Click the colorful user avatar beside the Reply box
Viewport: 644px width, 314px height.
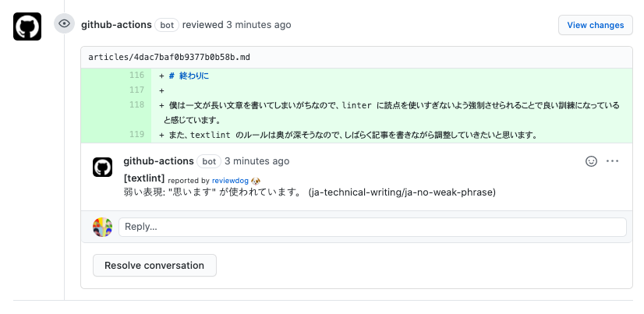[102, 227]
